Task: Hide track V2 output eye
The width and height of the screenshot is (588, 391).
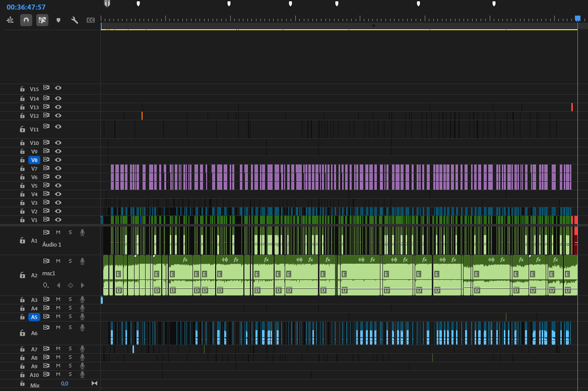Action: pos(58,211)
